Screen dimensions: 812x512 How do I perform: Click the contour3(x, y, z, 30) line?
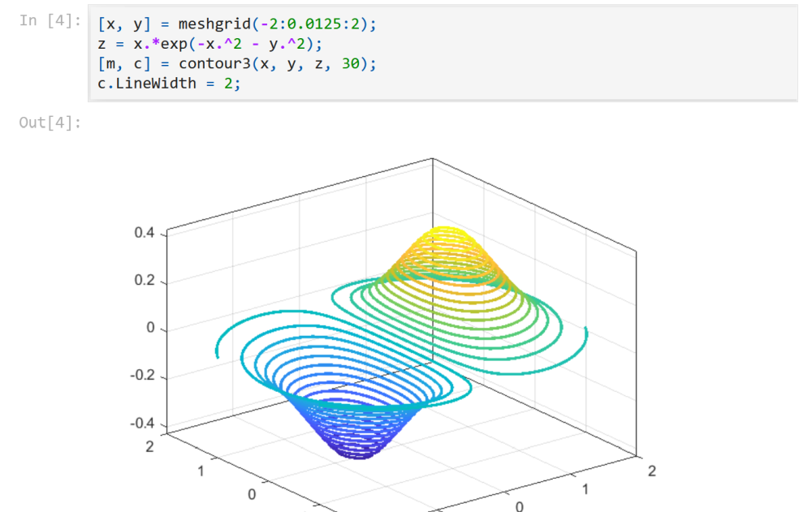click(237, 63)
